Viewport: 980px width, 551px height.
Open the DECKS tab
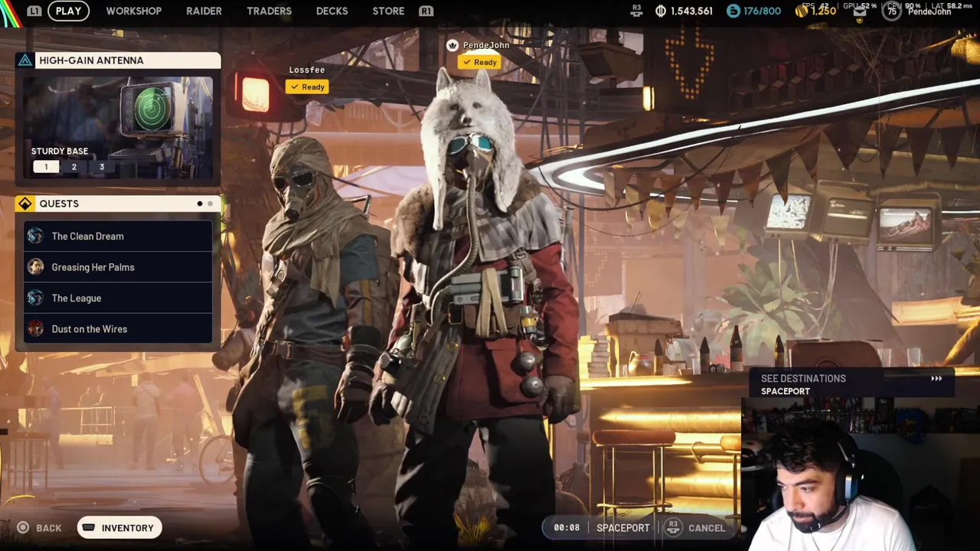pyautogui.click(x=332, y=11)
